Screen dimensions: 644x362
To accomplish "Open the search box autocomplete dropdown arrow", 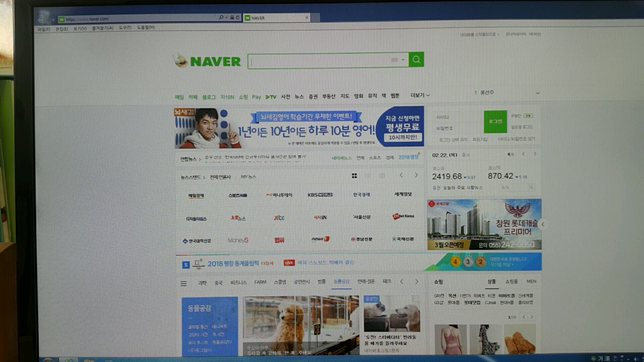I will click(x=403, y=60).
